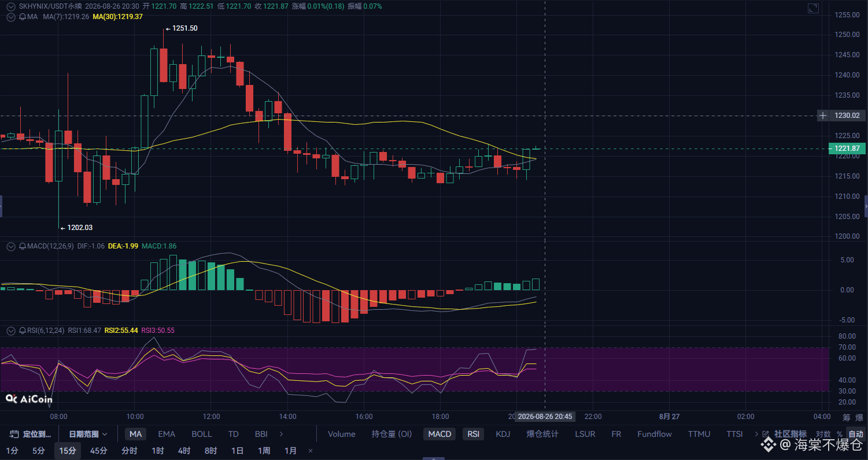Screen dimensions: 868x460
Task: Toggle fullscreen chart icon at top right
Action: (x=813, y=8)
